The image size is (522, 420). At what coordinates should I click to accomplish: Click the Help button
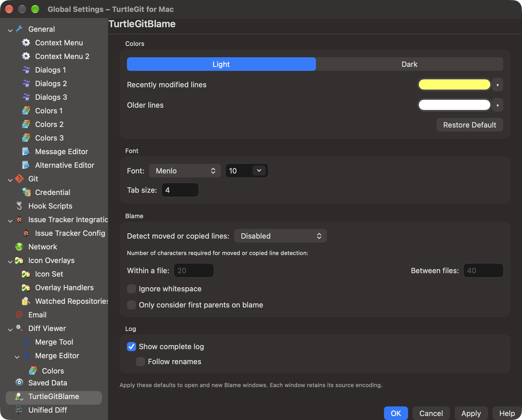tap(507, 413)
